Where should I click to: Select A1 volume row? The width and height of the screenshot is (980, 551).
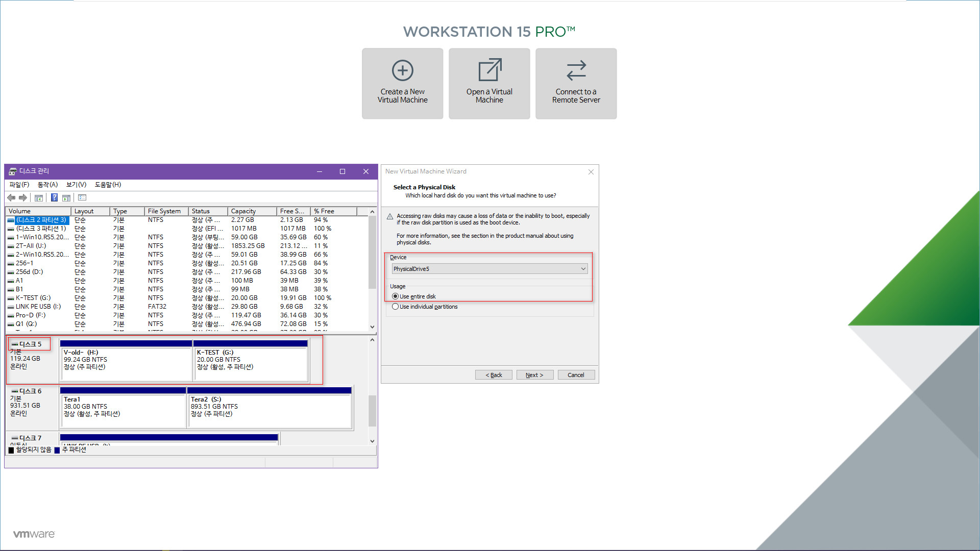(186, 281)
